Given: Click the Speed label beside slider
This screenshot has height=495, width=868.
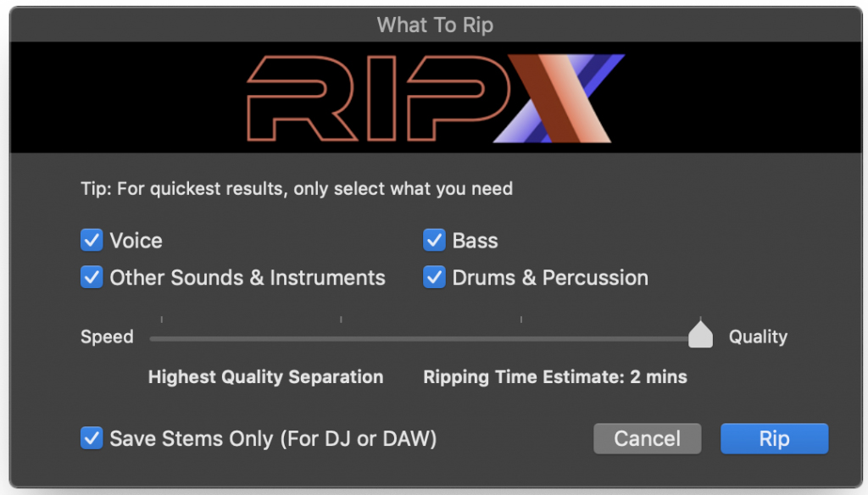Looking at the screenshot, I should 107,336.
